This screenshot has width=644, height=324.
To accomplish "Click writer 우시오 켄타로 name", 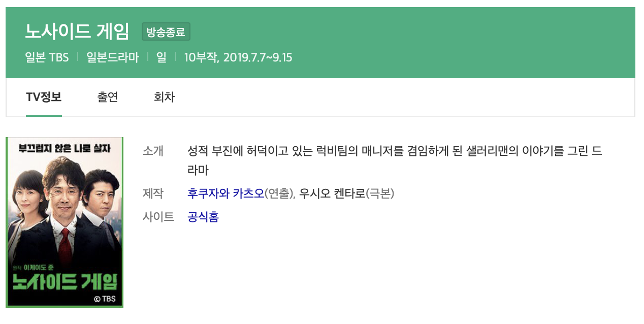I will [x=333, y=193].
